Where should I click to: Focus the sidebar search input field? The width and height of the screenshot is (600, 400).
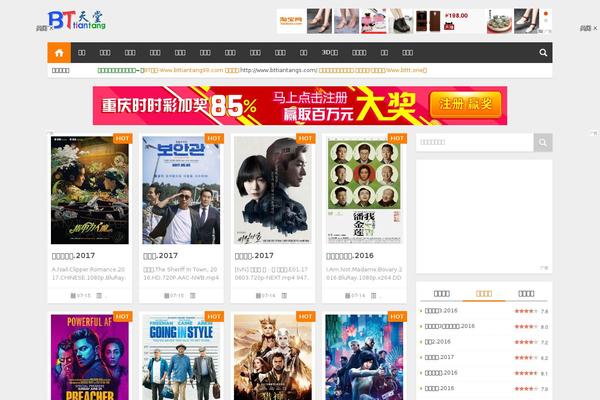click(474, 142)
